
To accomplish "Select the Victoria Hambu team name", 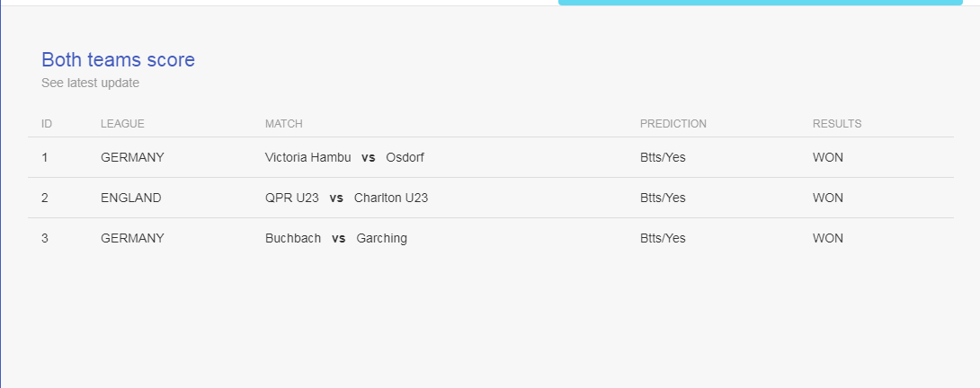I will 308,157.
